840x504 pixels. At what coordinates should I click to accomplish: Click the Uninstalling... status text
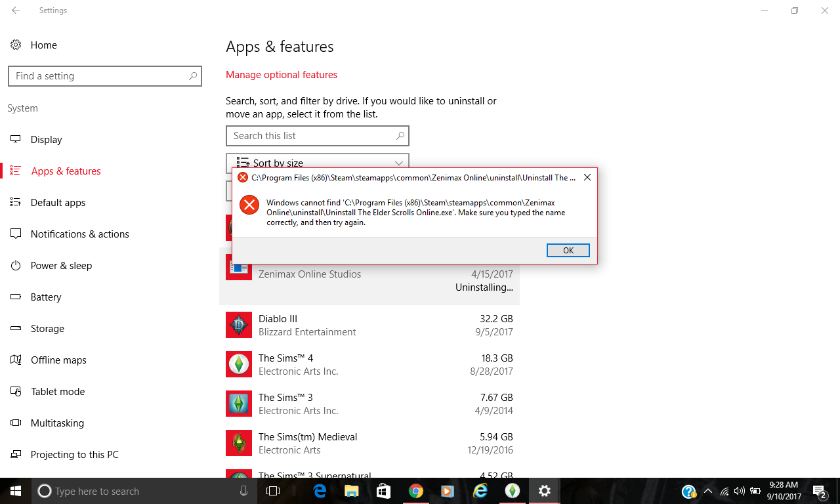(x=484, y=287)
